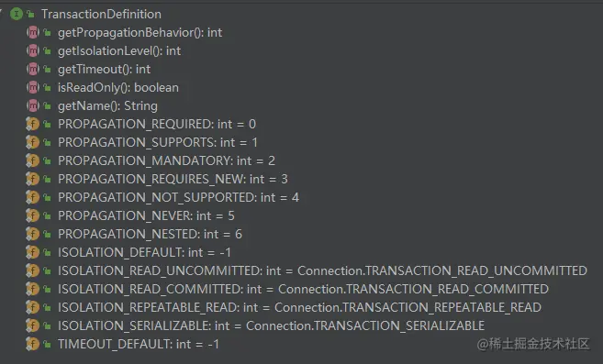Click the green visibility icon beside PROPAGATION_NEVER

coord(48,216)
